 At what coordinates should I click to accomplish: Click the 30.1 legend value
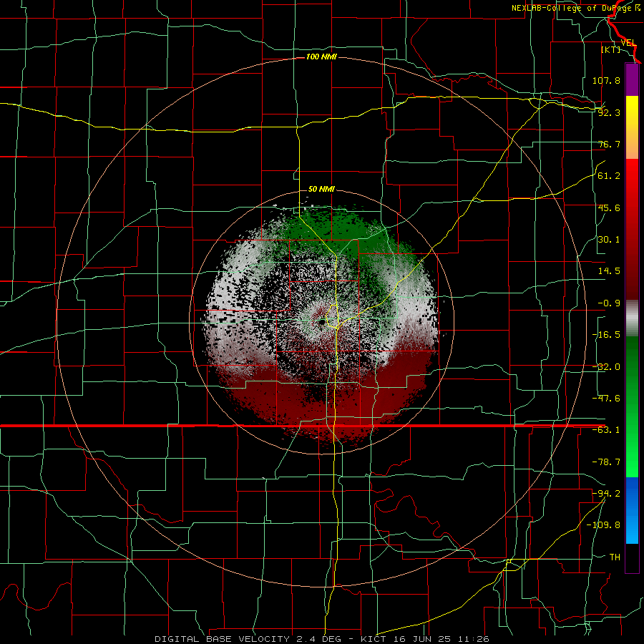609,240
